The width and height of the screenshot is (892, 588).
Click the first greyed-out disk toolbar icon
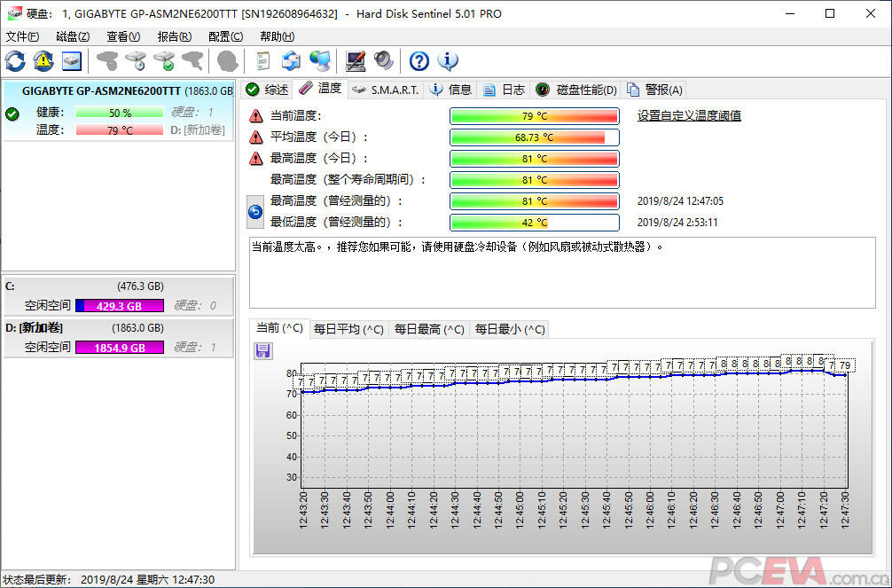point(107,61)
